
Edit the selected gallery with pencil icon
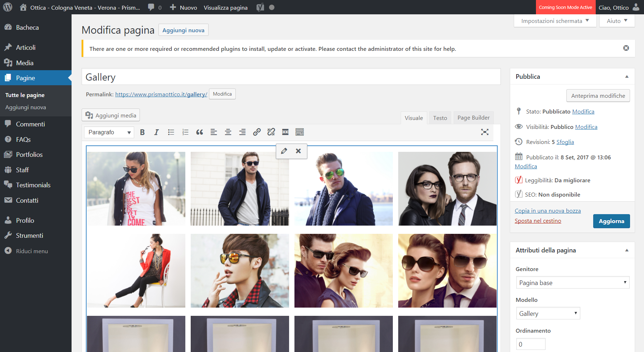pos(284,151)
